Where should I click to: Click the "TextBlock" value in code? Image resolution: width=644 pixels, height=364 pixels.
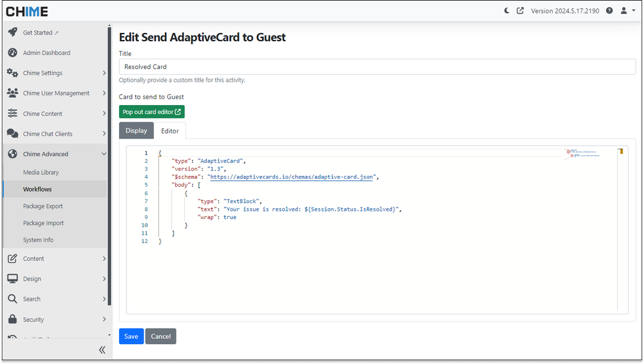pos(241,201)
